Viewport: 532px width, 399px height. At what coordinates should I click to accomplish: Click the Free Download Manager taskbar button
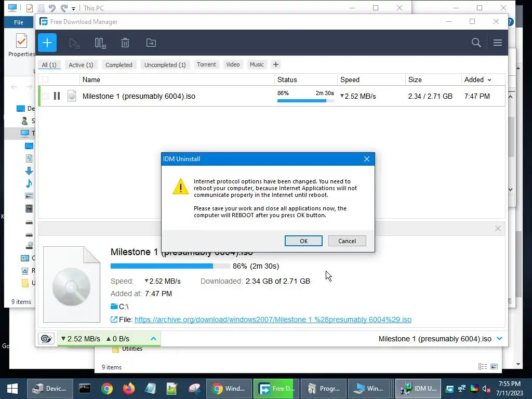point(276,389)
